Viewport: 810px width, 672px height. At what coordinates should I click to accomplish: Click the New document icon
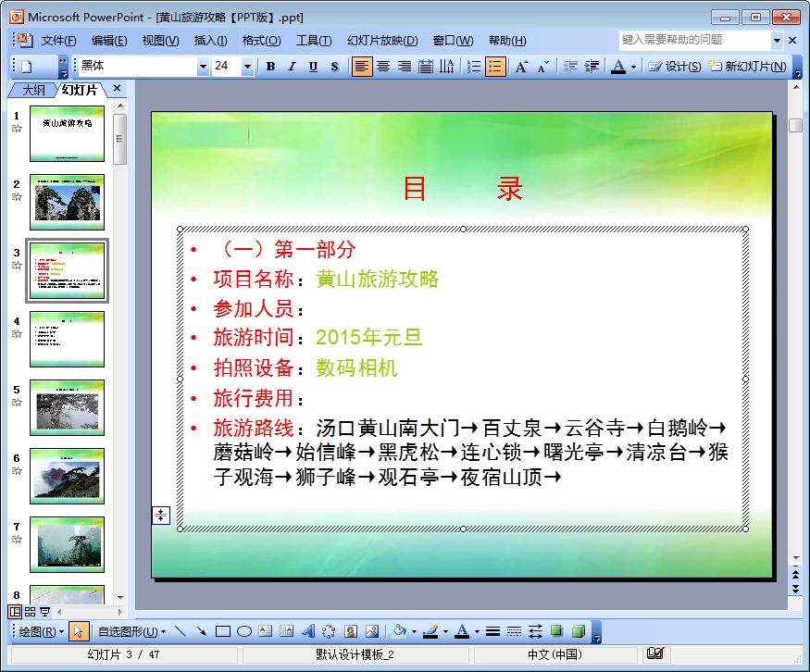pos(26,67)
